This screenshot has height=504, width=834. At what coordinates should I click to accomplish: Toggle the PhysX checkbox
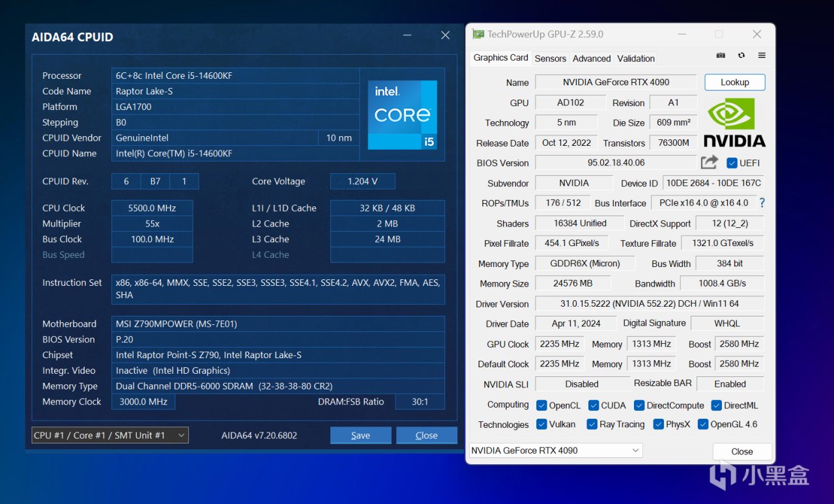tap(658, 424)
